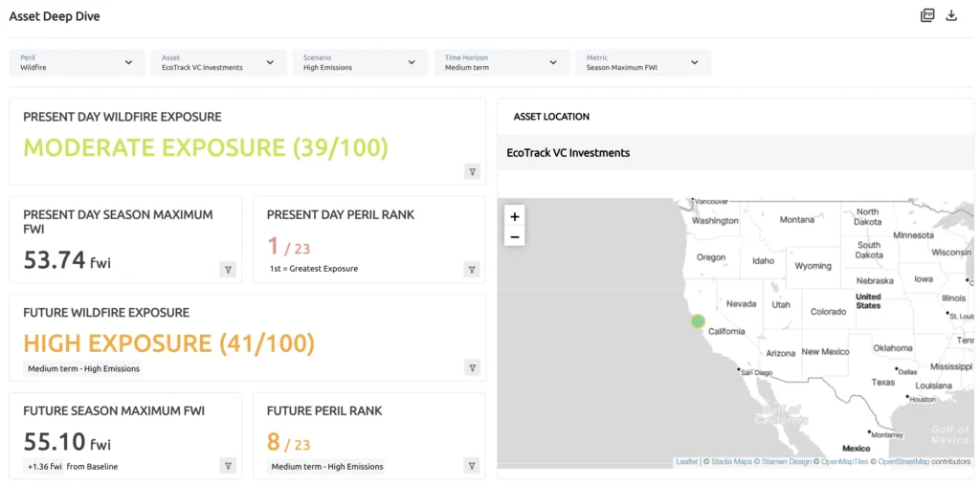
Task: Click the PDF export icon
Action: (x=926, y=15)
